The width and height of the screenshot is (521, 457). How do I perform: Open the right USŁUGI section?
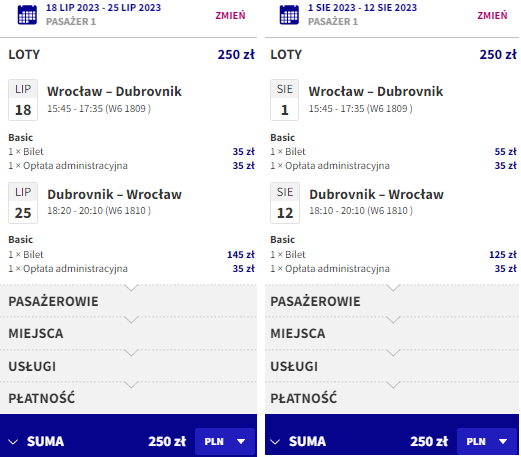(392, 366)
